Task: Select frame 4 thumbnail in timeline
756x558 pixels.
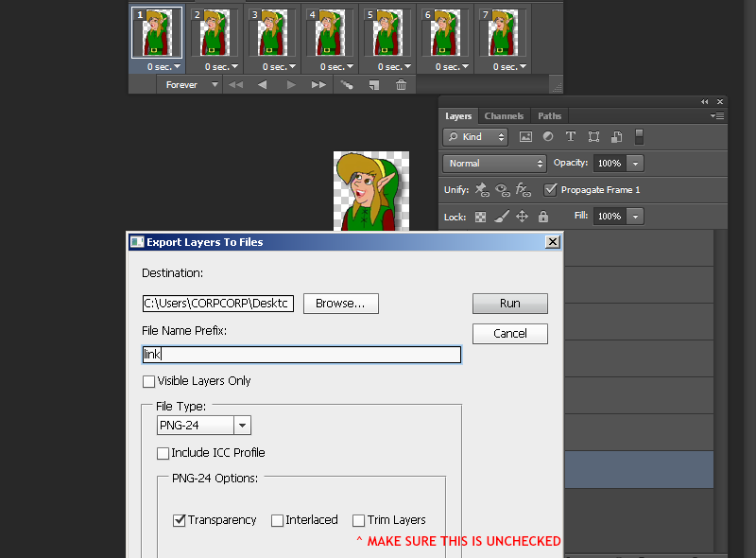Action: click(x=330, y=32)
